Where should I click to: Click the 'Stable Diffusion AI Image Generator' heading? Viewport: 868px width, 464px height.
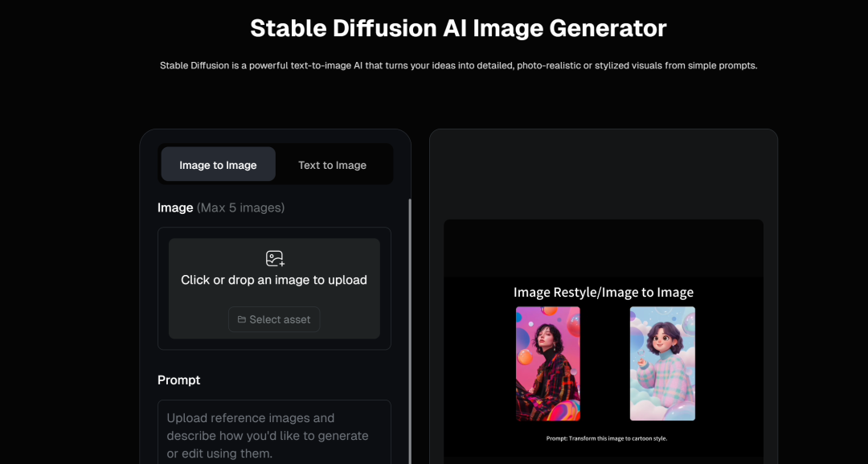(x=458, y=28)
